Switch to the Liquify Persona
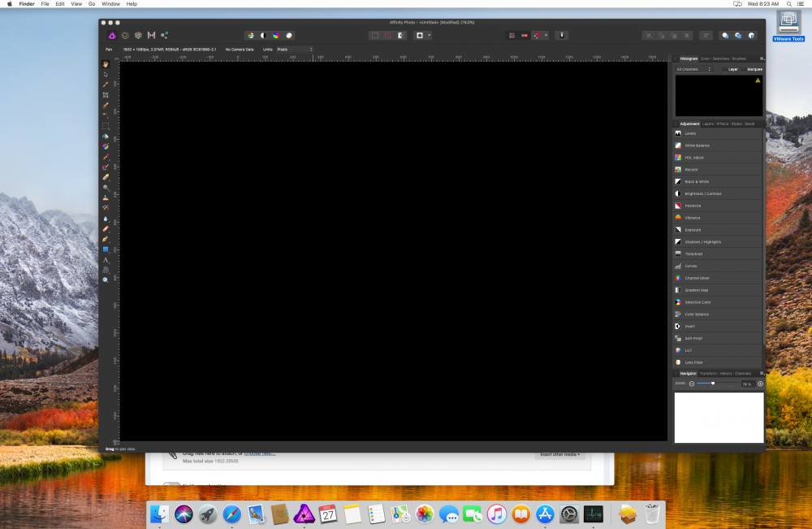Image resolution: width=812 pixels, height=529 pixels. 124,35
